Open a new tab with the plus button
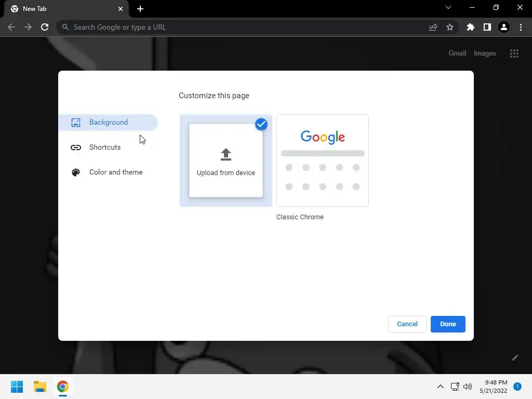This screenshot has width=532, height=399. [140, 9]
